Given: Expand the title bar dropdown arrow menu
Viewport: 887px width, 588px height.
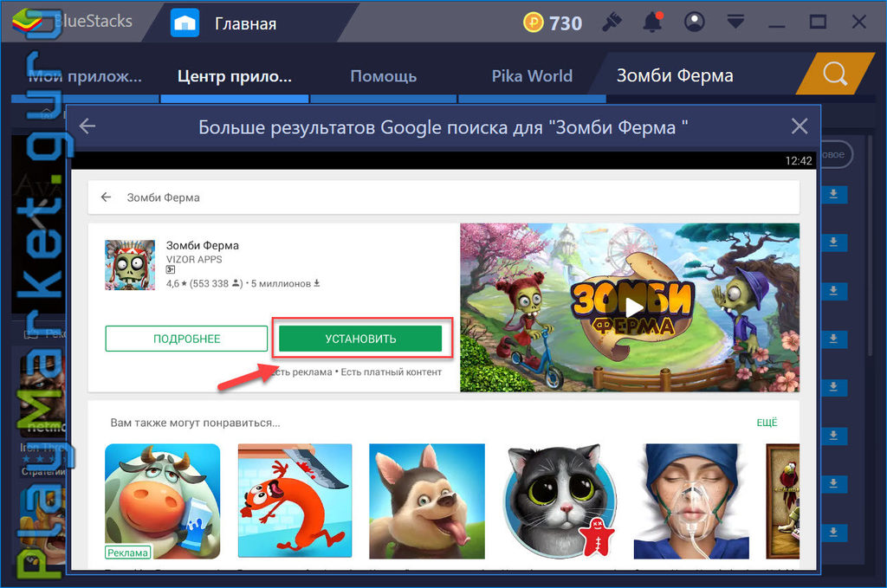Looking at the screenshot, I should tap(735, 22).
